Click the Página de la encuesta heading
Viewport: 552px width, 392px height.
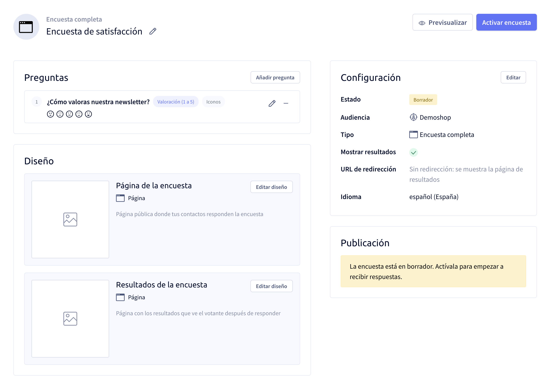click(x=154, y=185)
